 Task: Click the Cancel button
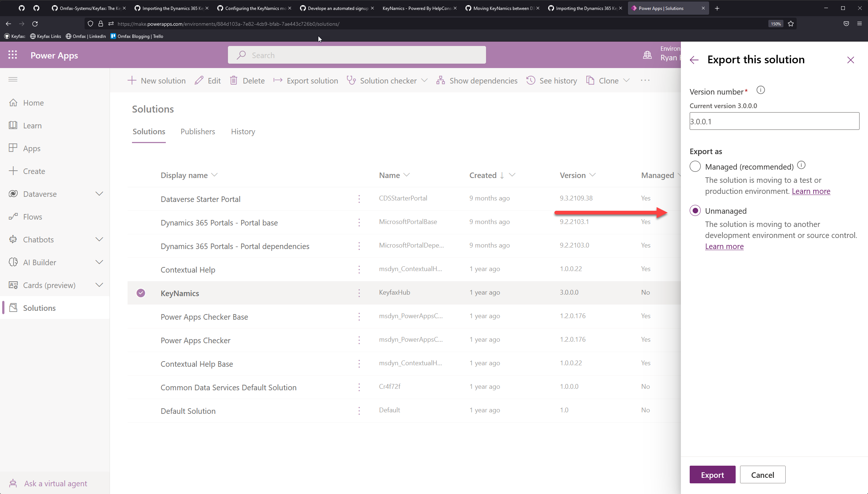pyautogui.click(x=762, y=475)
